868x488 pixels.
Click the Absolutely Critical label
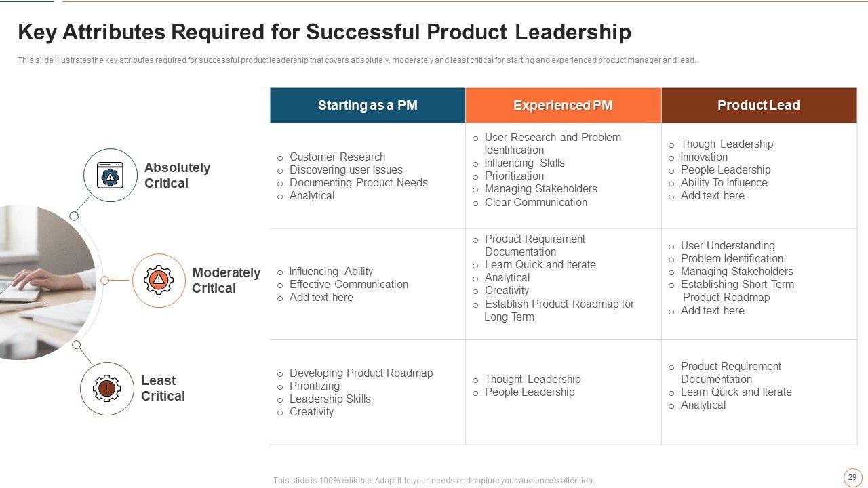(177, 176)
